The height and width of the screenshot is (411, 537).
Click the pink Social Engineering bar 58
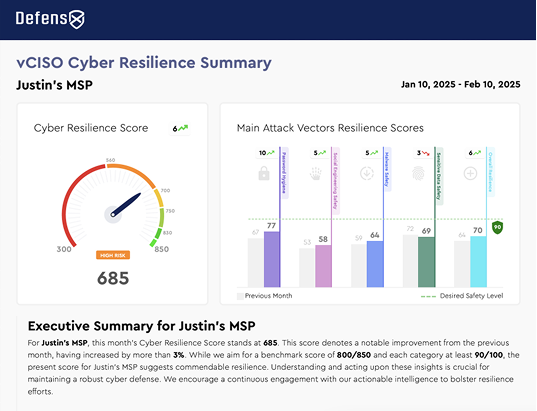click(x=323, y=266)
